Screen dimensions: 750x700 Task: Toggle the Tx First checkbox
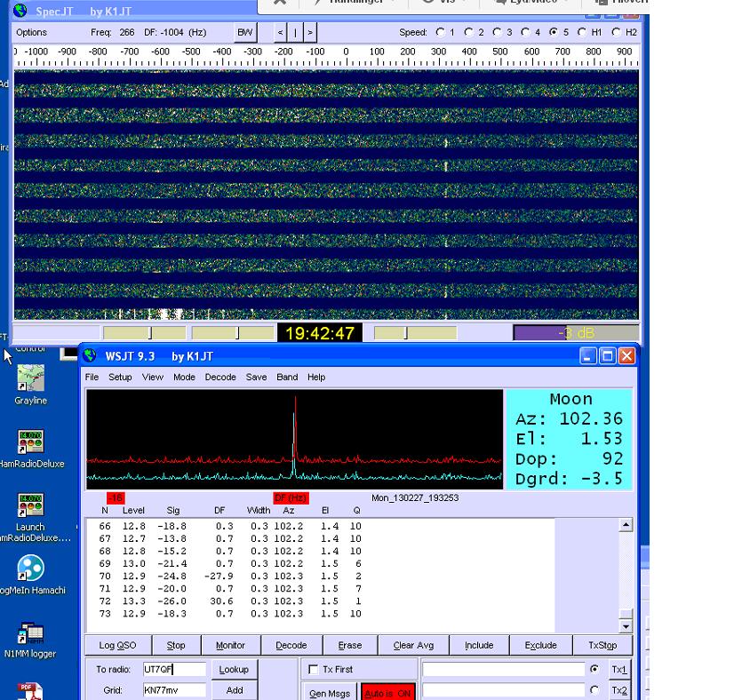pos(314,670)
